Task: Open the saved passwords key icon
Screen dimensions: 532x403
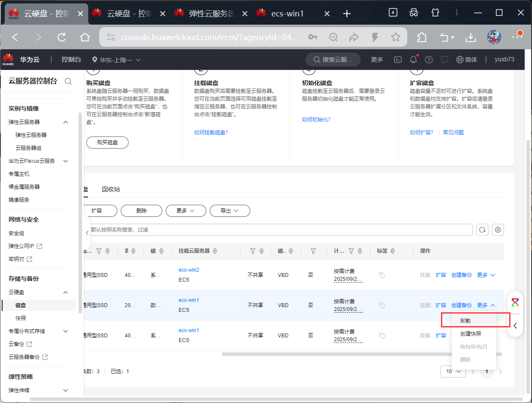Action: click(313, 38)
